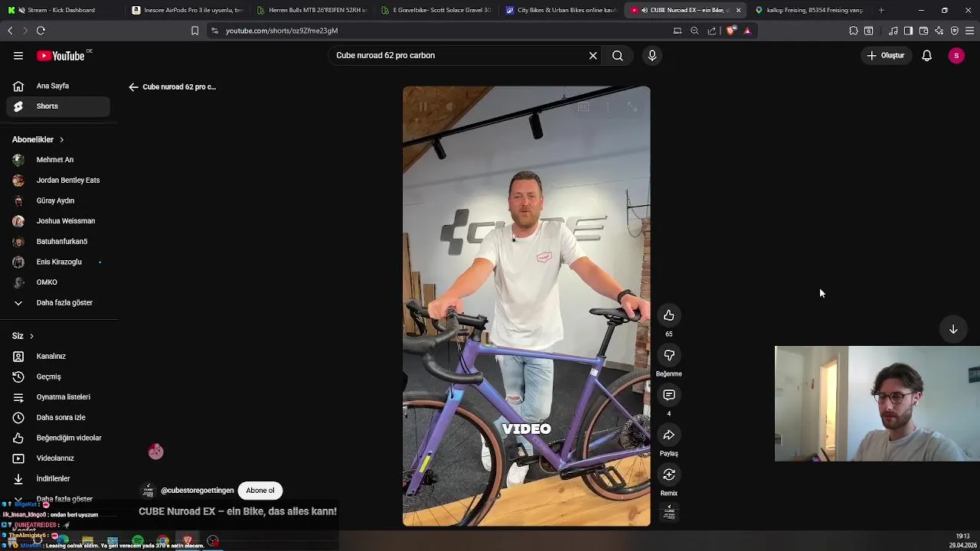Open Daha sonra izle
The height and width of the screenshot is (551, 980).
[58, 417]
